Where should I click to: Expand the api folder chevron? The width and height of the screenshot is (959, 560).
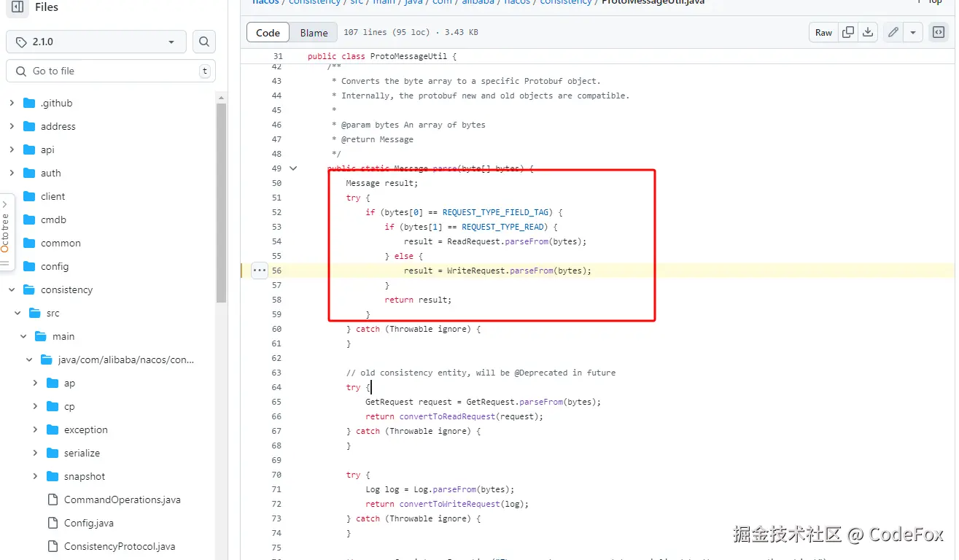(x=12, y=149)
